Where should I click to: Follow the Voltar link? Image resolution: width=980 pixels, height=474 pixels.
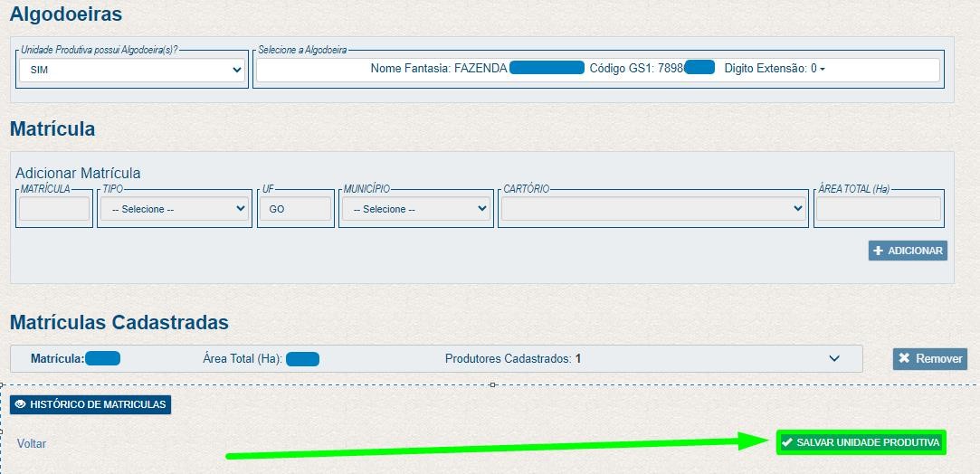pos(32,443)
